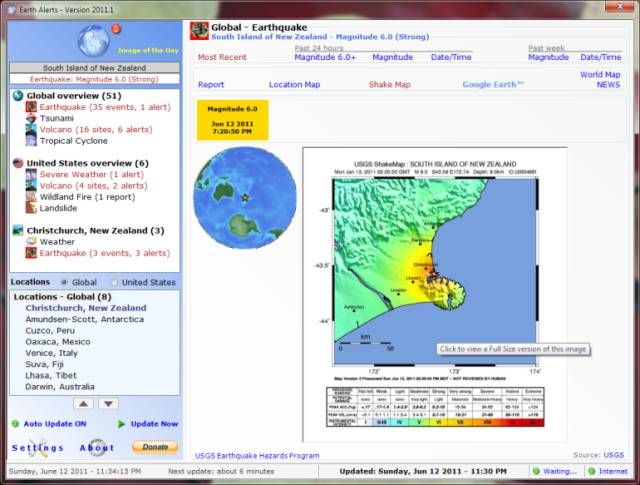Image resolution: width=640 pixels, height=485 pixels.
Task: Click the yellow Magnitude 6.0 box
Action: coord(230,119)
